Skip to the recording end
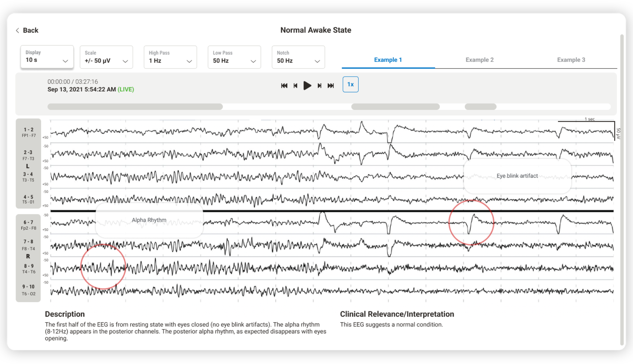This screenshot has width=633, height=364. [331, 86]
